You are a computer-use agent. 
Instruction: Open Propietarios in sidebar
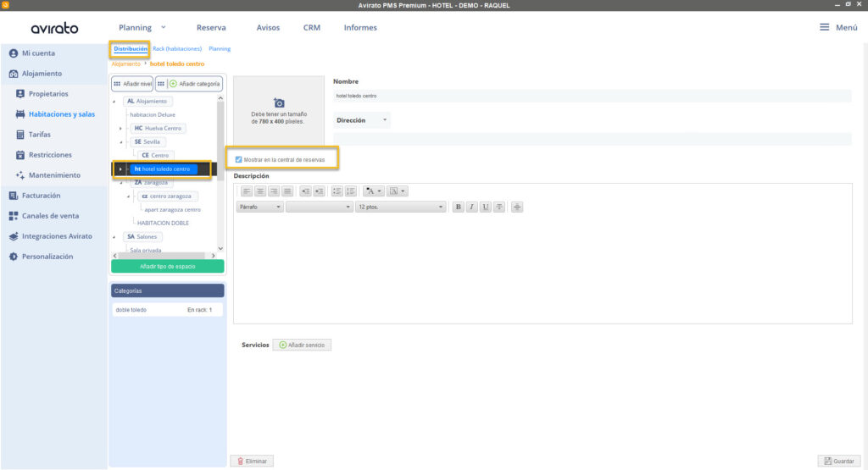coord(42,94)
